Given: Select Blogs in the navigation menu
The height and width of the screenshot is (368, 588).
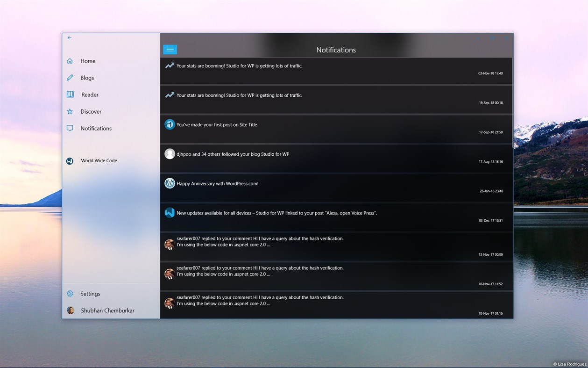Looking at the screenshot, I should pos(86,77).
